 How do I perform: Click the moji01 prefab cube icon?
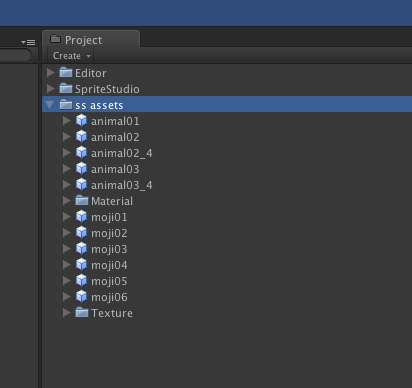tap(81, 216)
